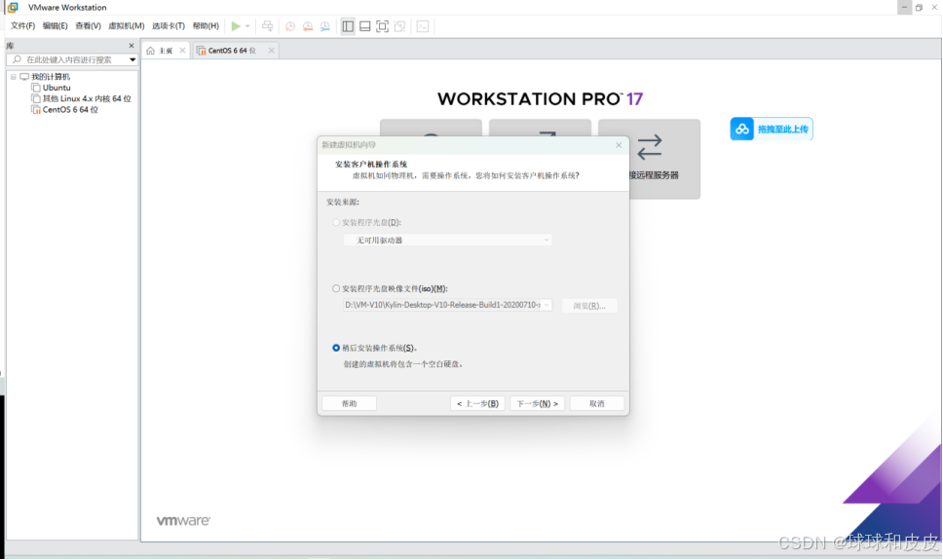Click the revert to snapshot icon
Image resolution: width=943 pixels, height=560 pixels.
pos(307,26)
